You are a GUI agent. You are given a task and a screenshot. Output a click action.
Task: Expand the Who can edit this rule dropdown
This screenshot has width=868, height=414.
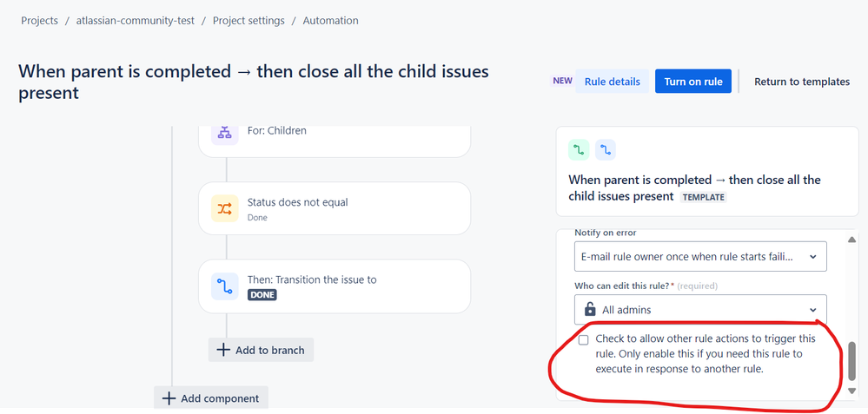pos(699,309)
